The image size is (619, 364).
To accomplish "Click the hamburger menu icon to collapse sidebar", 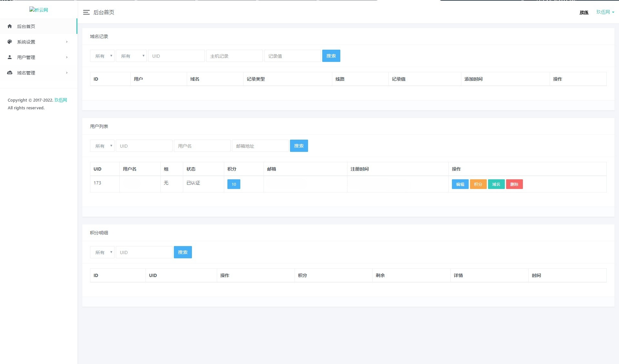I will 86,12.
